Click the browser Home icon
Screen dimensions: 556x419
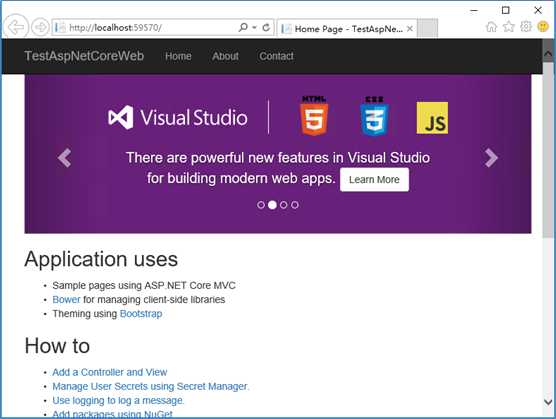pyautogui.click(x=491, y=27)
